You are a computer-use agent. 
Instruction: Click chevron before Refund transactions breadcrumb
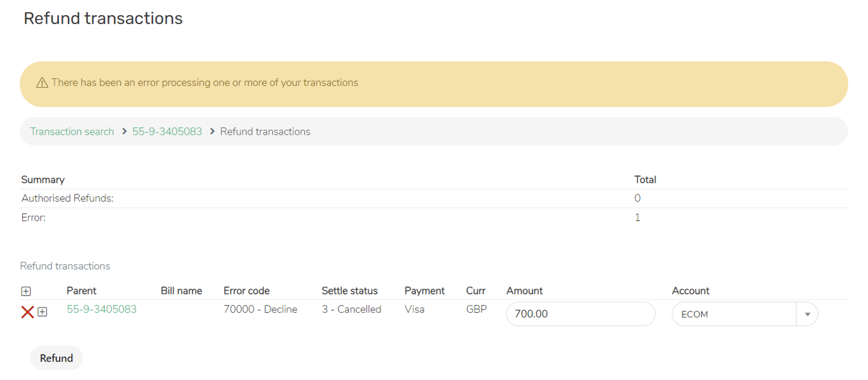pyautogui.click(x=212, y=132)
